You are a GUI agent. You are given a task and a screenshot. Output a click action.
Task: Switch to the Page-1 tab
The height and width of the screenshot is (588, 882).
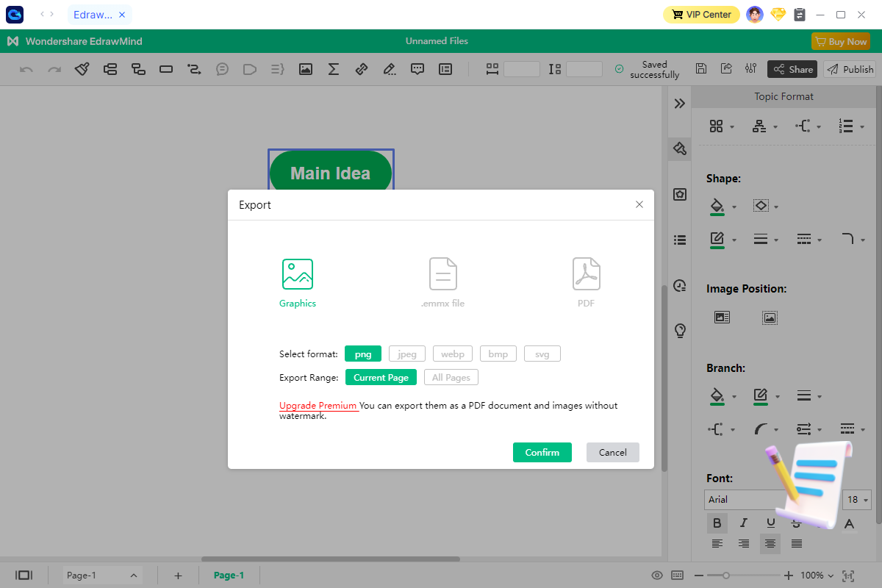(x=229, y=575)
